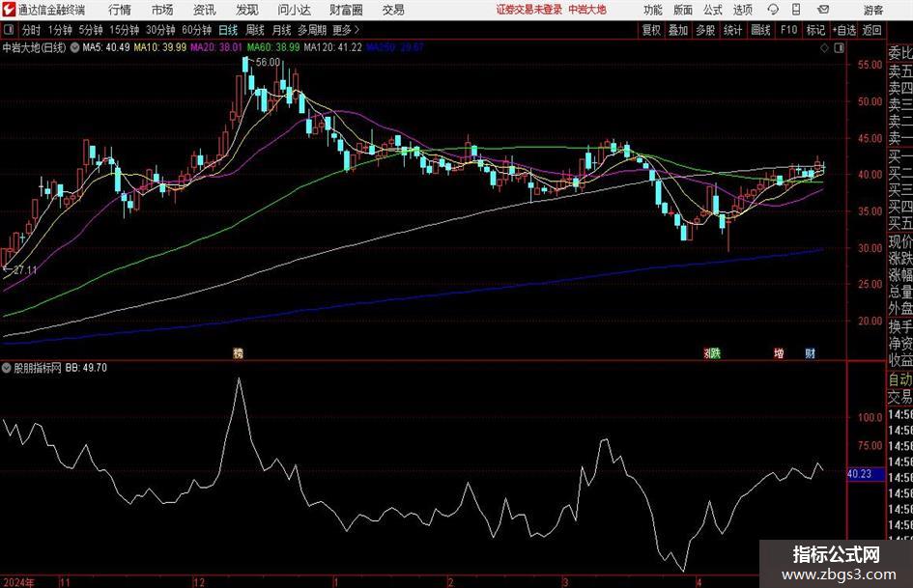Click the 榜 event marker on the chart
913x588 pixels.
(238, 352)
